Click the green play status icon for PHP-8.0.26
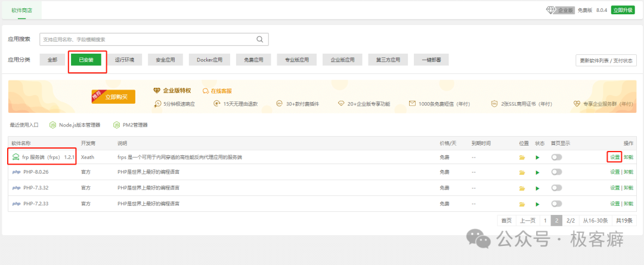644x265 pixels. tap(537, 172)
